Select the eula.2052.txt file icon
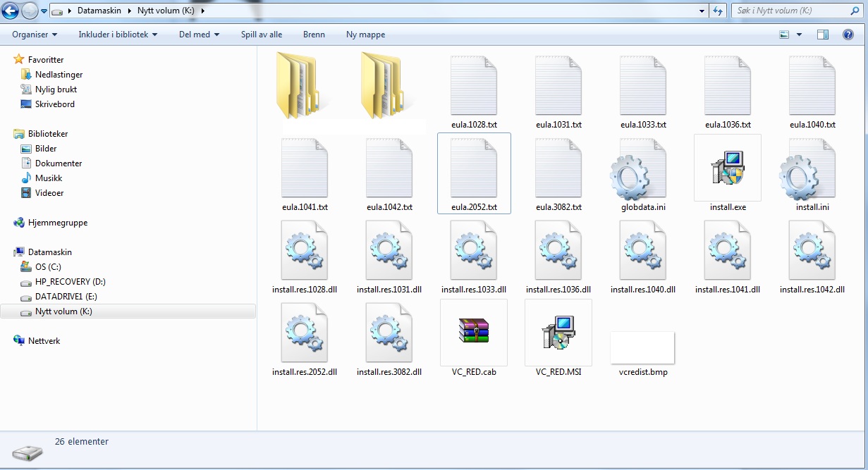Viewport: 868px width, 470px height. click(474, 168)
